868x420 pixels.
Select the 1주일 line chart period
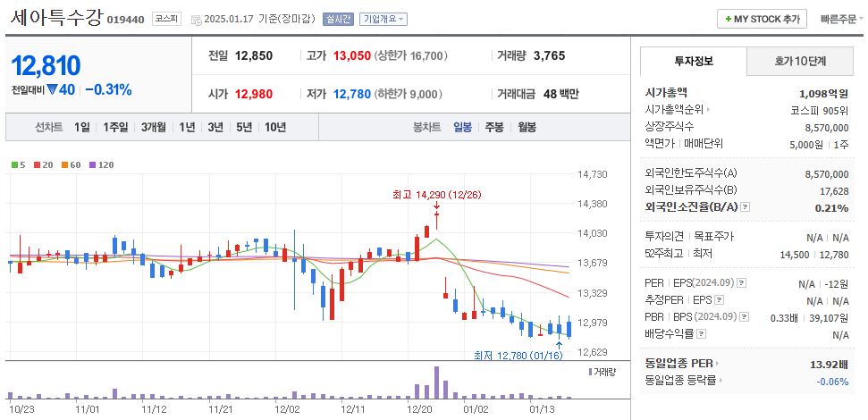tap(115, 127)
